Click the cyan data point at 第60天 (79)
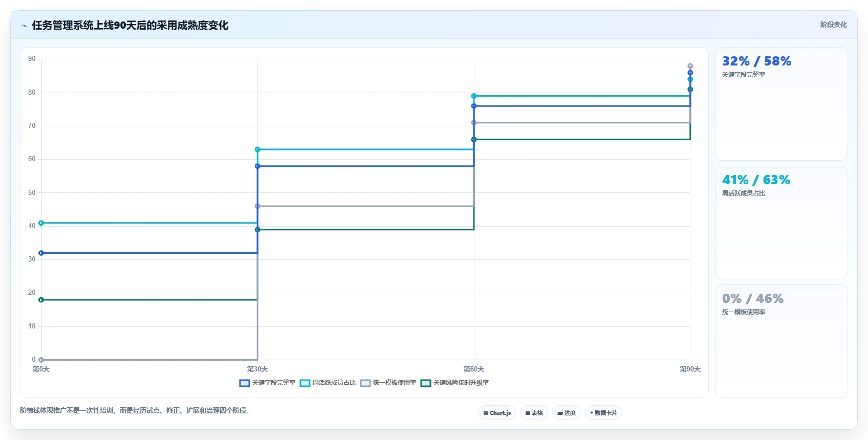The height and width of the screenshot is (440, 868). (x=474, y=96)
